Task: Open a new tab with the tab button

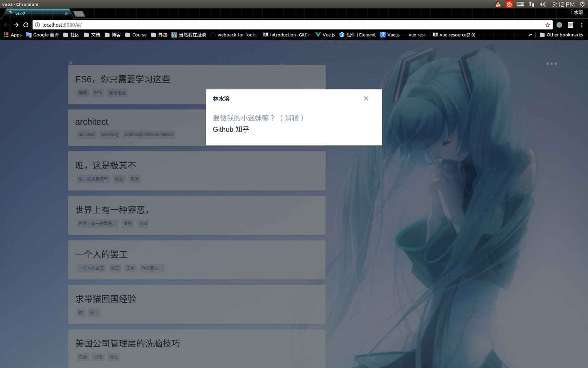Action: point(79,14)
